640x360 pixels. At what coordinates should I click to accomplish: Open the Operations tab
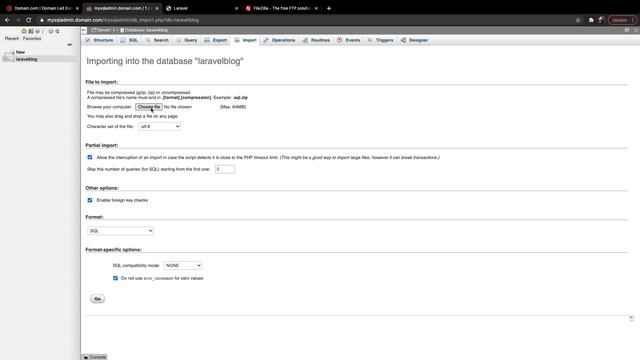[279, 40]
